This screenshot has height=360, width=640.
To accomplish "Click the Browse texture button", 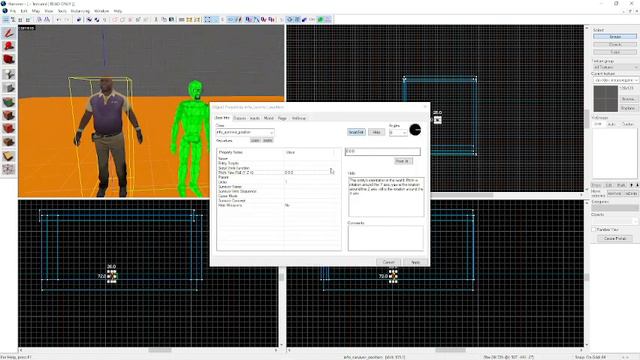I will pyautogui.click(x=628, y=99).
